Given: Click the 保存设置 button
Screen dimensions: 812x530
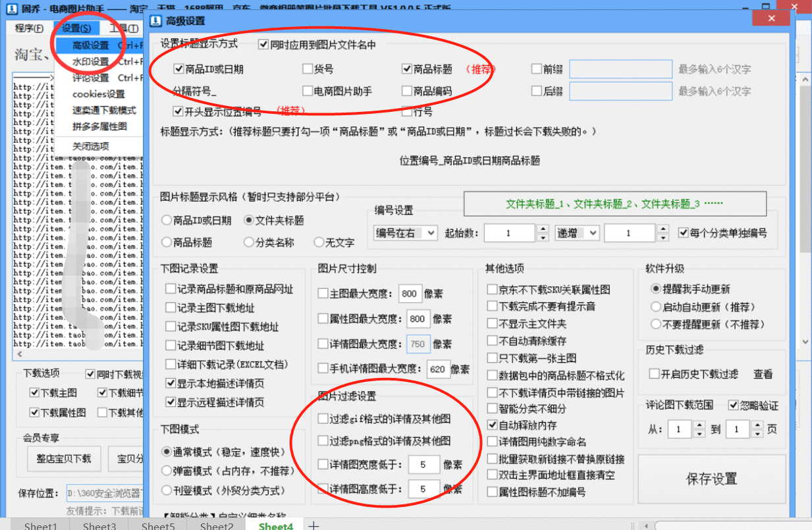Looking at the screenshot, I should coord(711,479).
